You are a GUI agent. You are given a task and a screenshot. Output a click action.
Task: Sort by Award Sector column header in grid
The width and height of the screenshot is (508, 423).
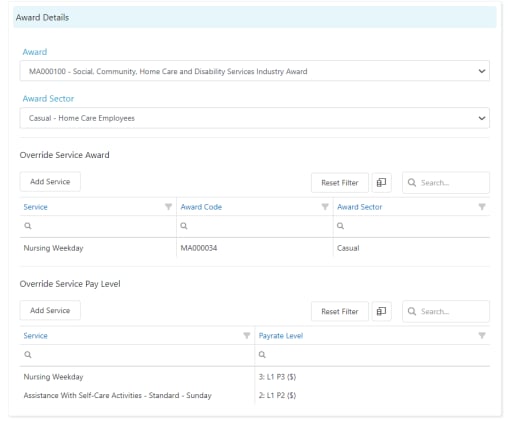(x=359, y=207)
